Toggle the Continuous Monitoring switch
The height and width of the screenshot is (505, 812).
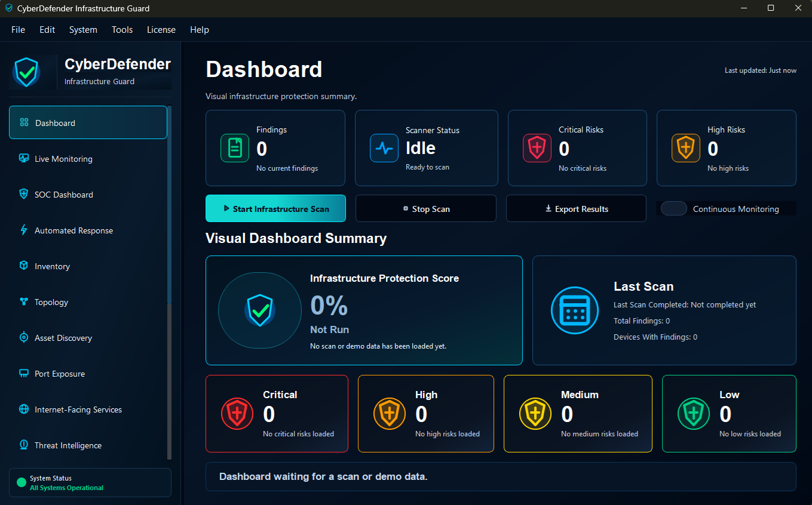(x=673, y=208)
